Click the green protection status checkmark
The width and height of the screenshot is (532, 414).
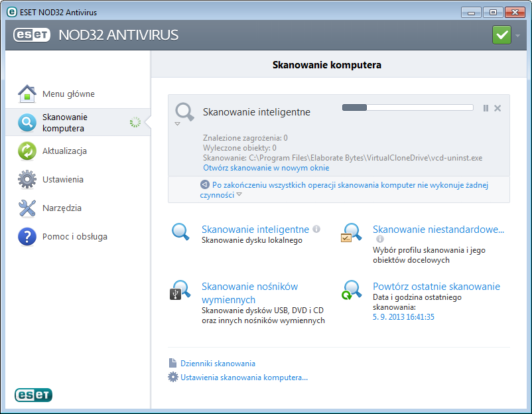[x=501, y=35]
